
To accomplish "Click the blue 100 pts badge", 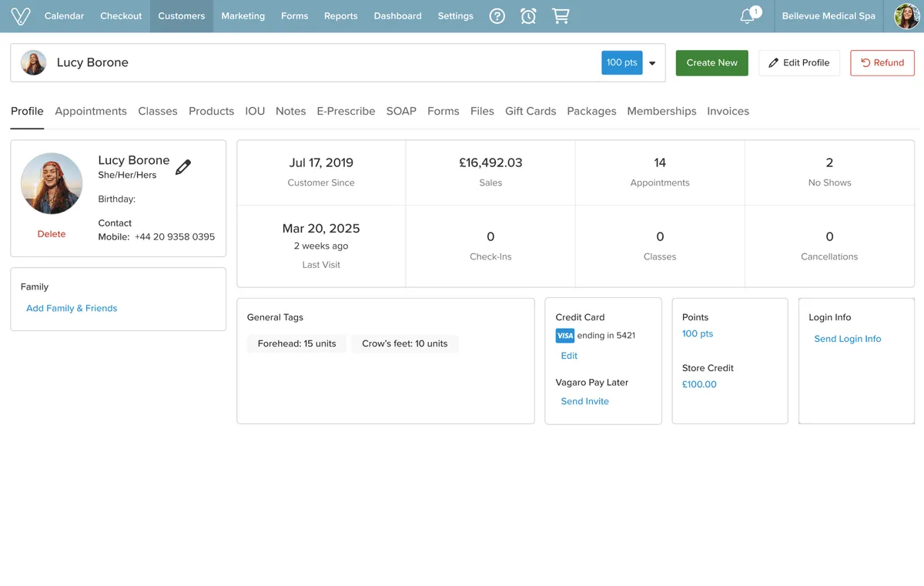I will tap(621, 63).
